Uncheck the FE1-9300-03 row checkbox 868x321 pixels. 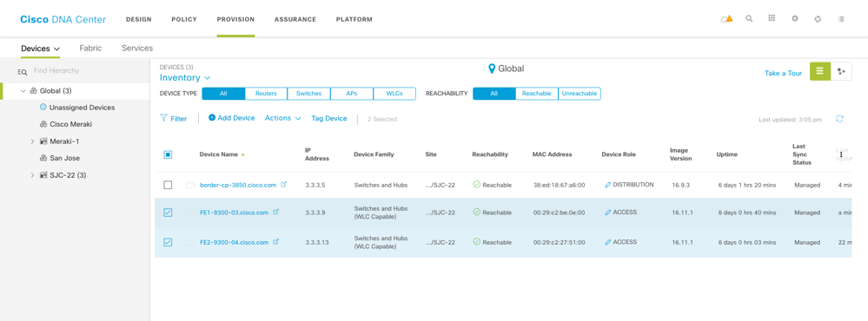coord(168,213)
